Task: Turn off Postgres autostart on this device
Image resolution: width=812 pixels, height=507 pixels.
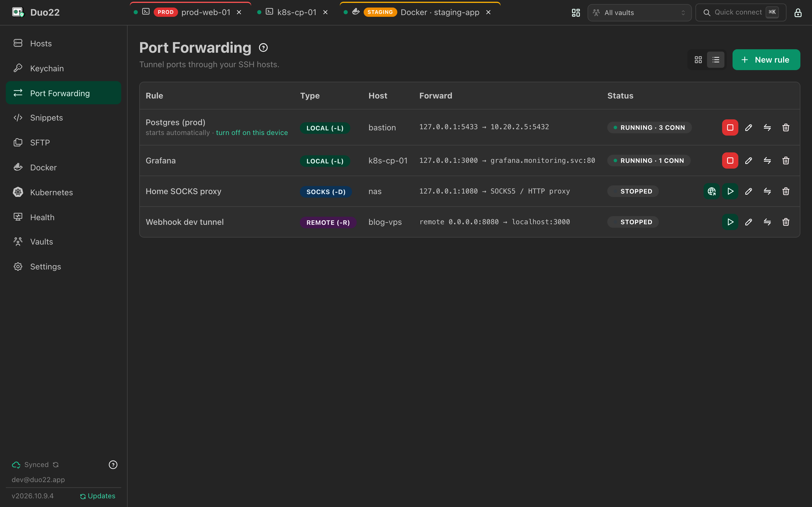Action: [x=252, y=133]
